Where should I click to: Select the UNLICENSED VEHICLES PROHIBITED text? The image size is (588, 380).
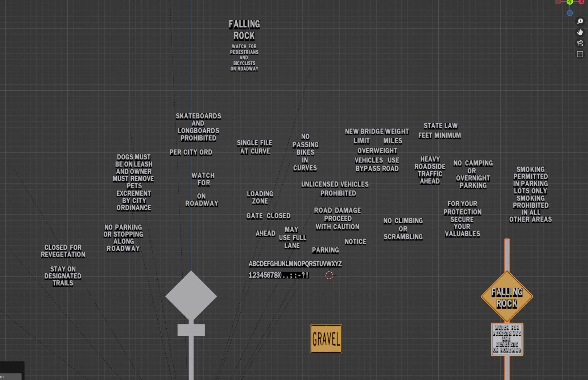[335, 189]
